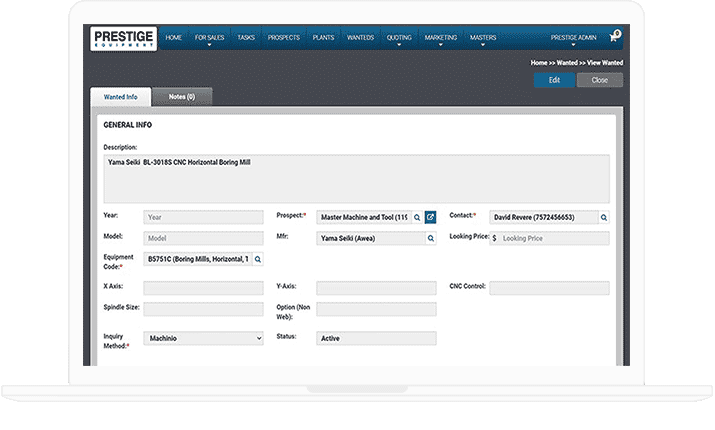Switch to the Notes (0) tab
Screen dimensions: 715x430
coord(182,97)
